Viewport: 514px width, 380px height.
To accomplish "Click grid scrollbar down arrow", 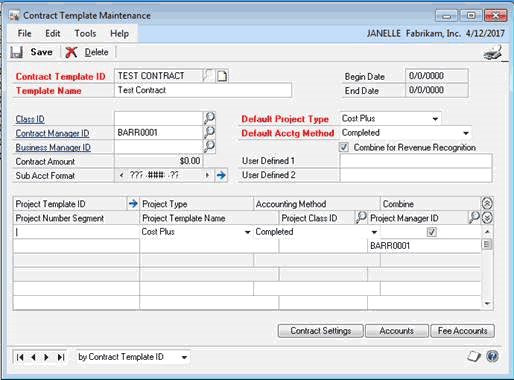I will pos(487,303).
